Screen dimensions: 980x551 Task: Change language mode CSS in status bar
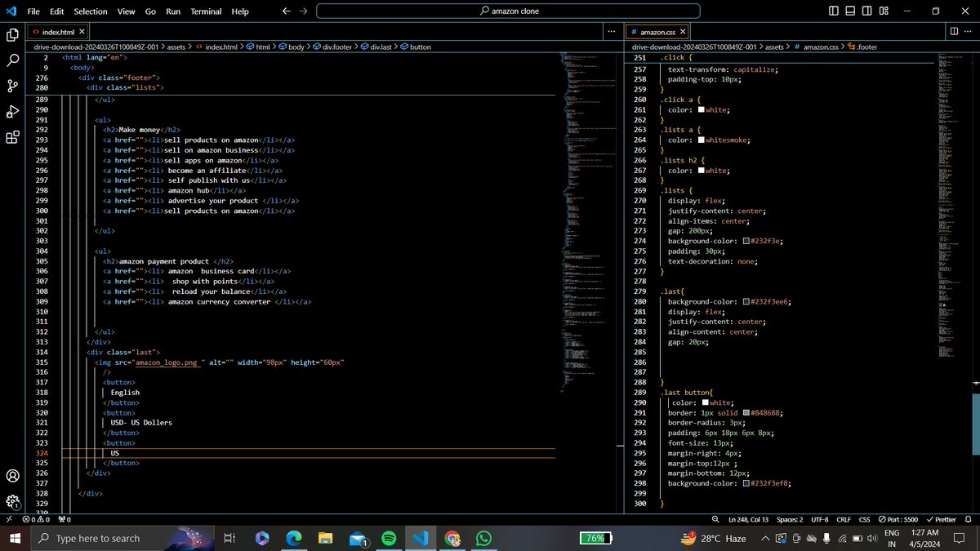[x=865, y=519]
